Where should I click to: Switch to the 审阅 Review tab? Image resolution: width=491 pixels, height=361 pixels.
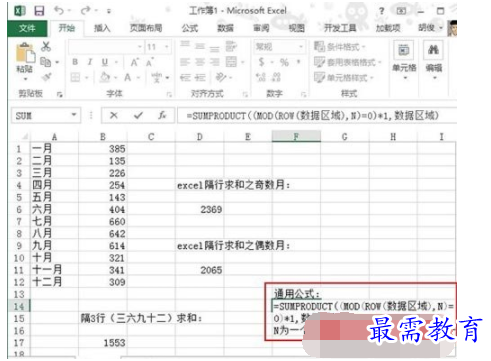[261, 28]
